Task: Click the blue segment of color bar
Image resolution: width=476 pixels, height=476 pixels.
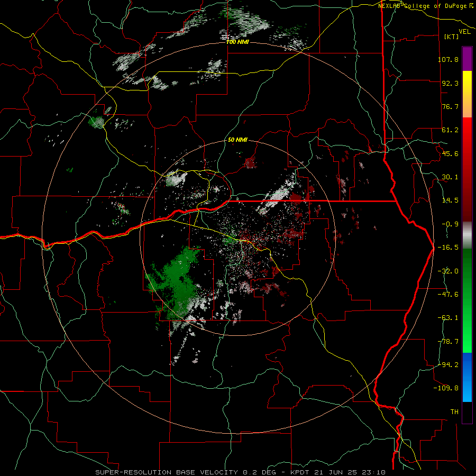Action: pyautogui.click(x=467, y=377)
